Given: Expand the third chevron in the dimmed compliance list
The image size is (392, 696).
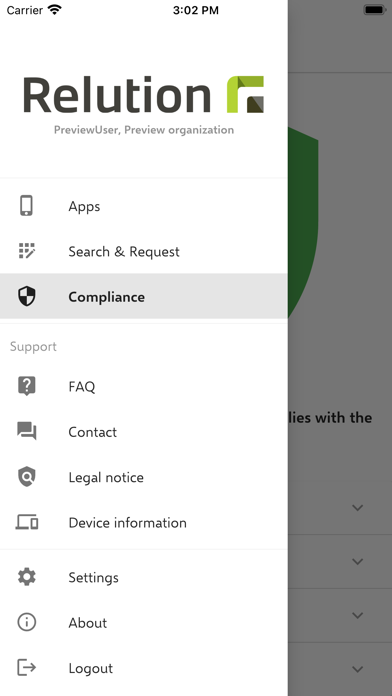Looking at the screenshot, I should pos(357,615).
